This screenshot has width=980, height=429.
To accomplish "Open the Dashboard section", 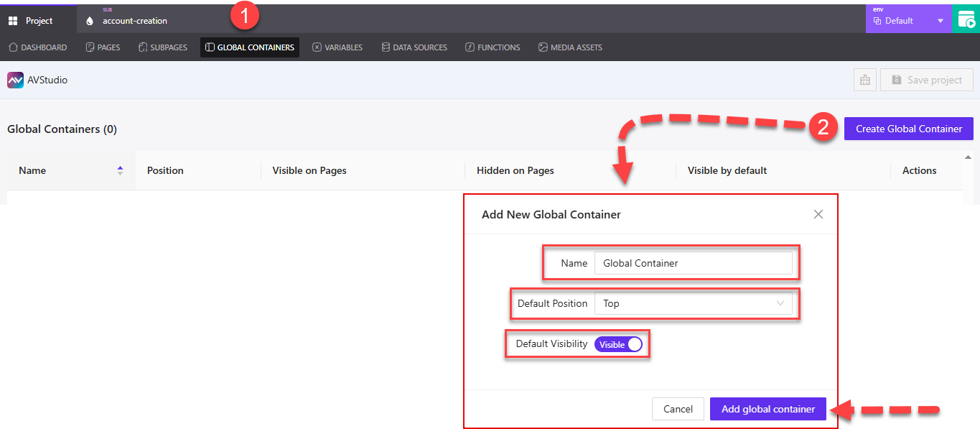I will 37,47.
